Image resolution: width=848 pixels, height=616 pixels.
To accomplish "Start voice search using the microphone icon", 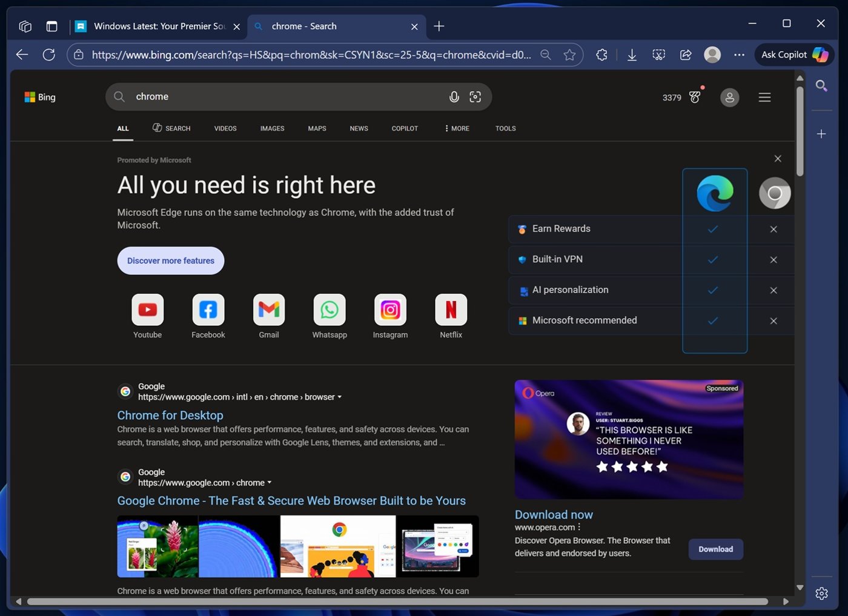I will (454, 96).
